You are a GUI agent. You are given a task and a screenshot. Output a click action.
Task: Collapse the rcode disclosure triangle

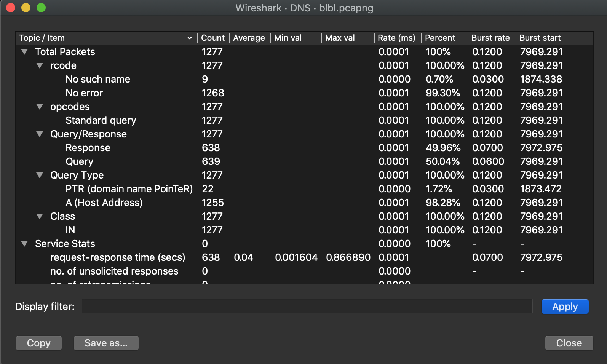coord(40,65)
